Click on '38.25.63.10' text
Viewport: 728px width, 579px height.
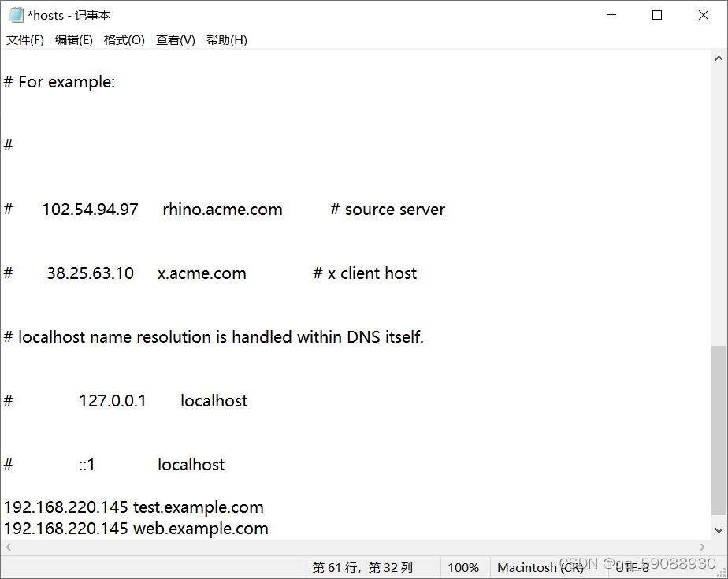[x=91, y=273]
